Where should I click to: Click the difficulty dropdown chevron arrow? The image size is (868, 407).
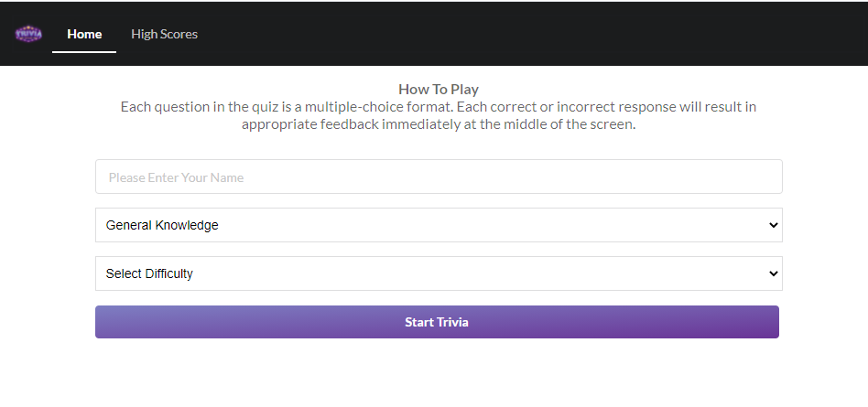pyautogui.click(x=773, y=273)
